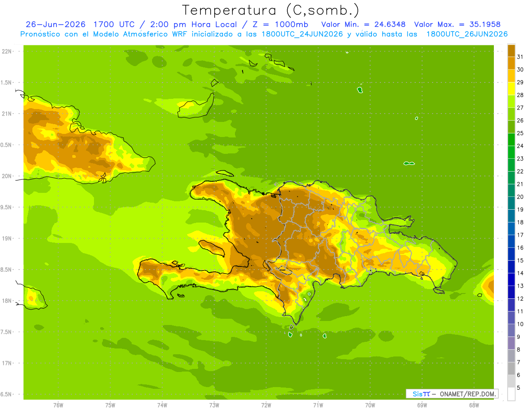Image resolution: width=532 pixels, height=411 pixels.
Task: Click the legend value '5'
Action: click(519, 388)
